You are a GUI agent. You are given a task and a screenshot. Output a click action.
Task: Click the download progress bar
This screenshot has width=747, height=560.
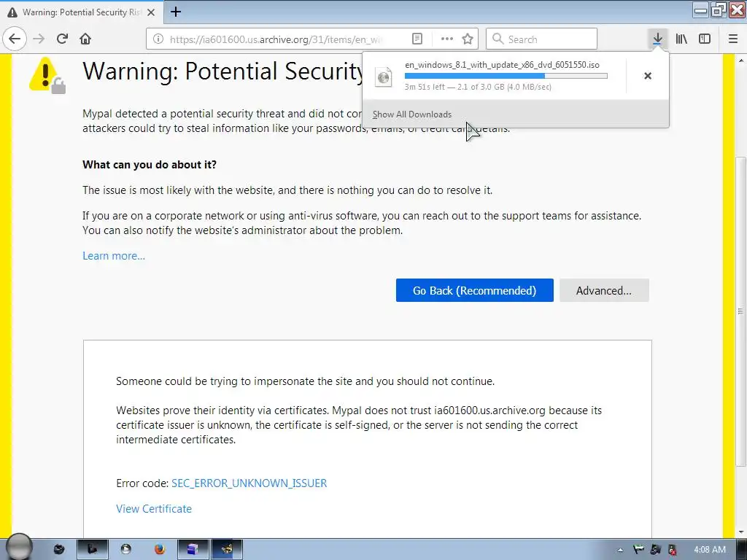506,76
